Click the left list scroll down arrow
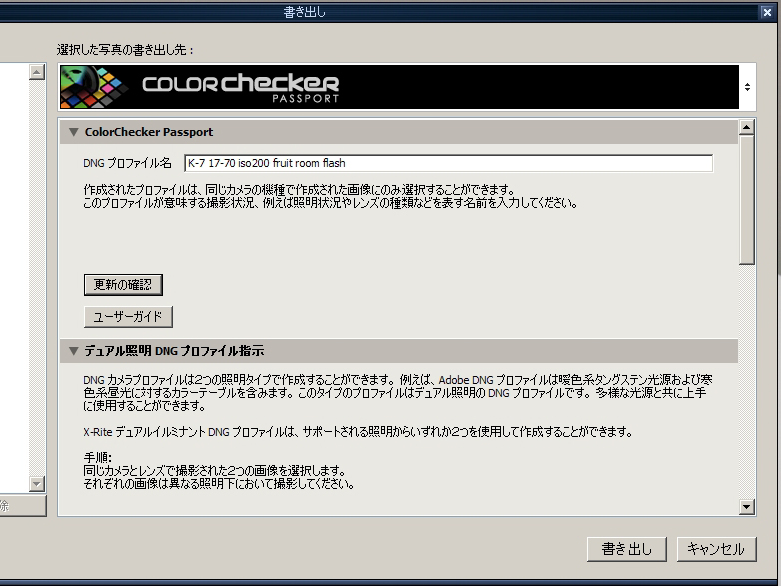Screen dimensions: 781x586 (x=37, y=483)
